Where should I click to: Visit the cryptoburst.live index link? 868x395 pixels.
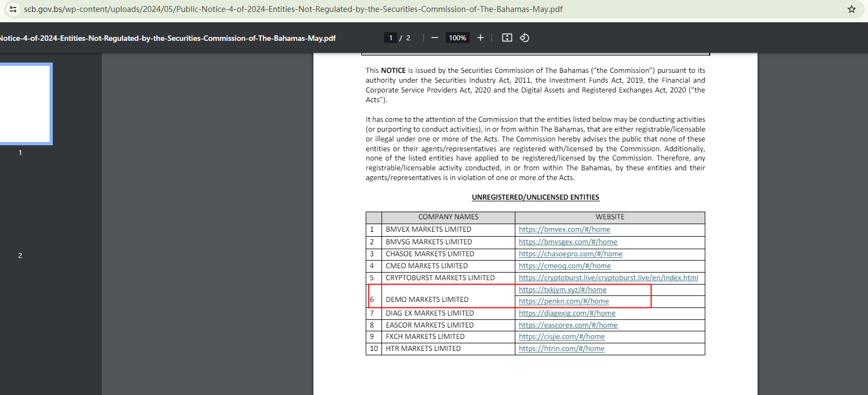click(608, 278)
